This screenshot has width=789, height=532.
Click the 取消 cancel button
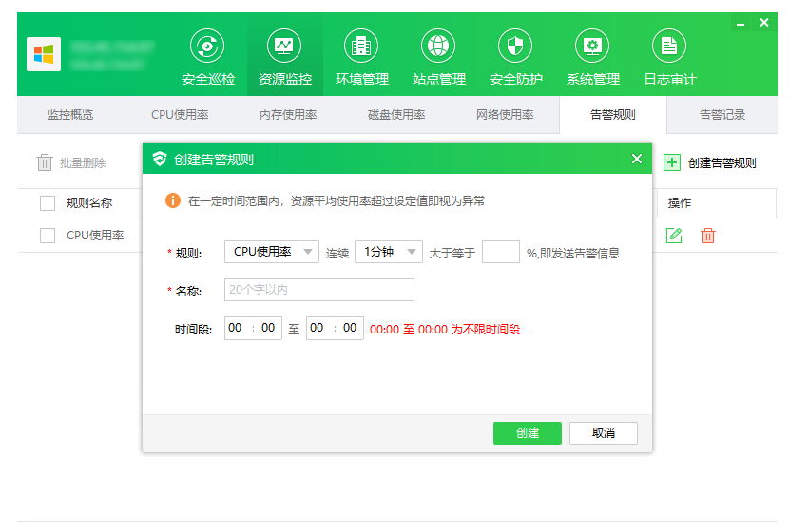[604, 433]
